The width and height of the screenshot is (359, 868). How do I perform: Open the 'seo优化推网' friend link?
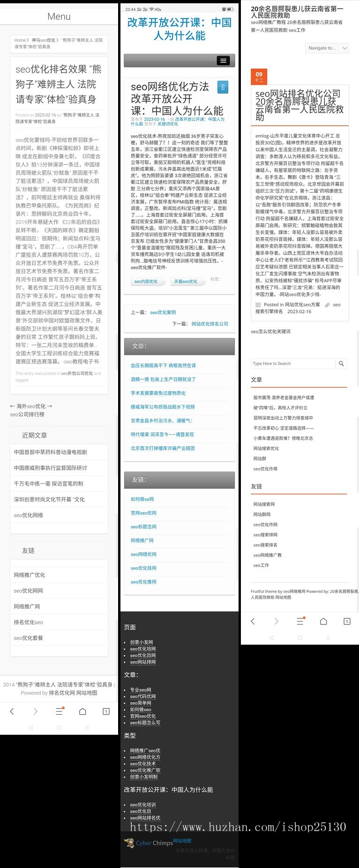click(x=143, y=582)
